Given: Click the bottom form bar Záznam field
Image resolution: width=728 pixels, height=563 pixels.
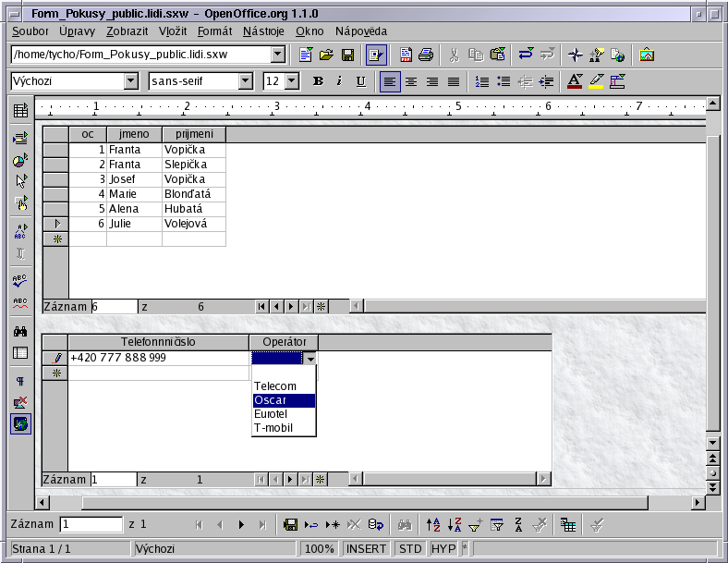Looking at the screenshot, I should pyautogui.click(x=91, y=524).
